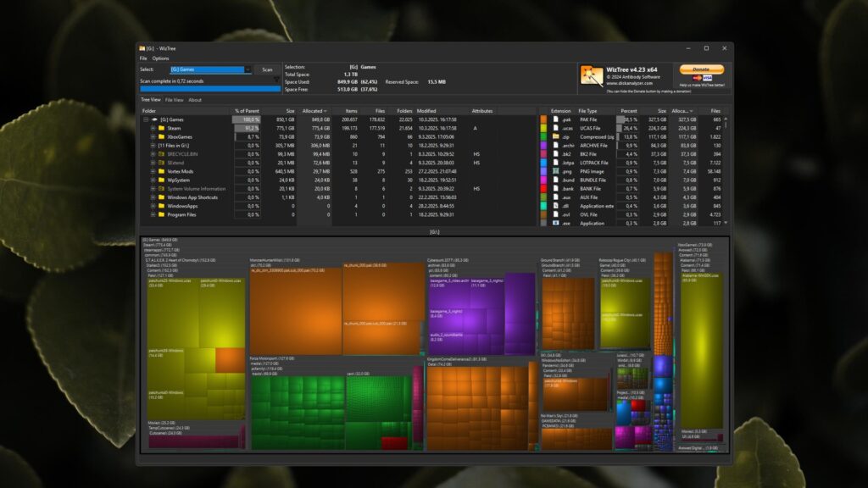Click the $RECYCLE.BIN folder icon
This screenshot has width=868, height=488.
point(162,154)
